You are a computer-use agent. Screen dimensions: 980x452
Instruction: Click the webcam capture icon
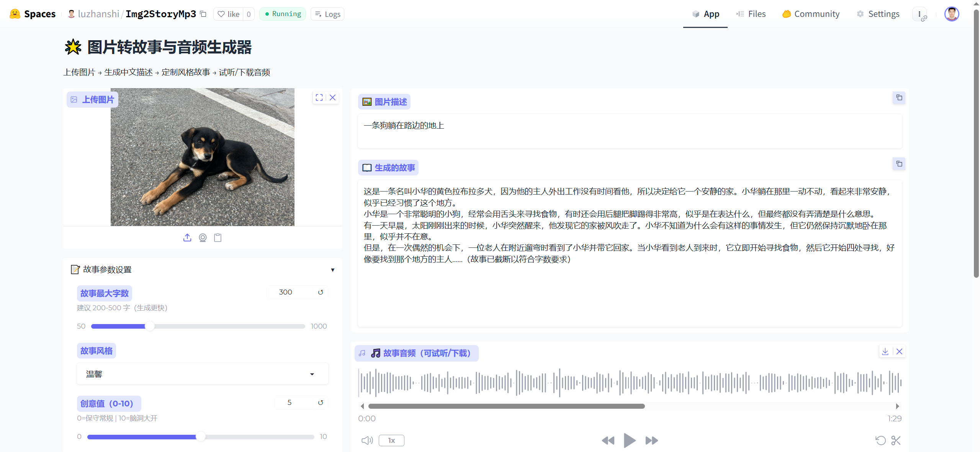point(203,237)
